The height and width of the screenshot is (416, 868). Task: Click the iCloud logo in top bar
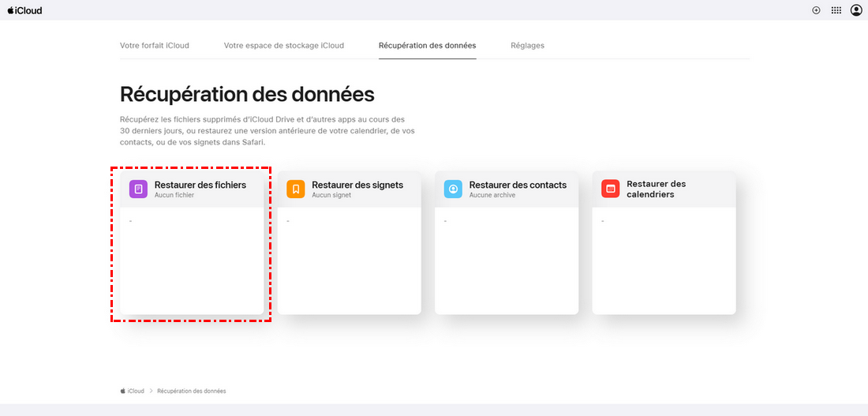[x=25, y=10]
